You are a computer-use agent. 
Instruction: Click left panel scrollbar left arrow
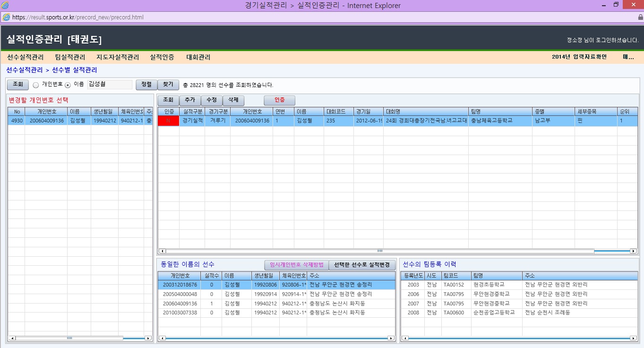(x=12, y=338)
